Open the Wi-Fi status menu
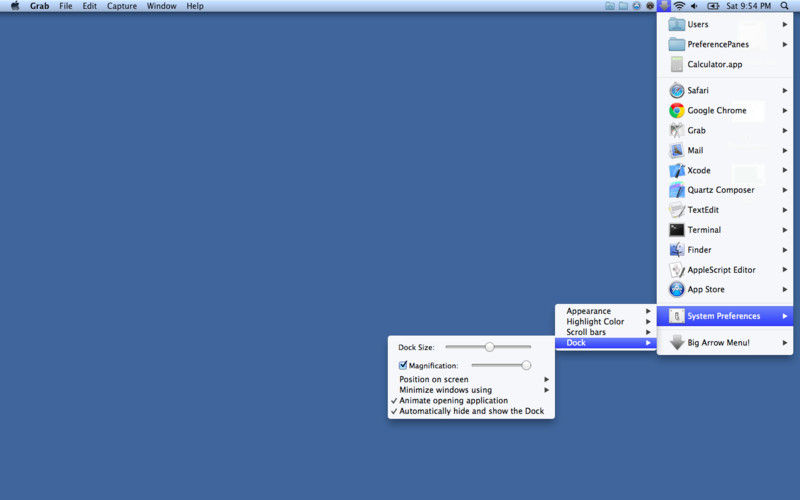 pyautogui.click(x=679, y=6)
